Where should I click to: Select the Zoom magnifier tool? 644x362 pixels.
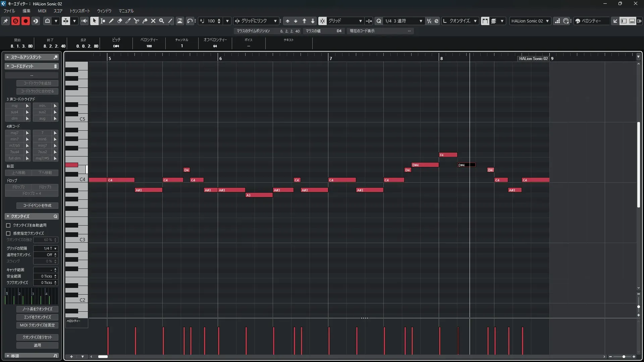[x=162, y=21]
